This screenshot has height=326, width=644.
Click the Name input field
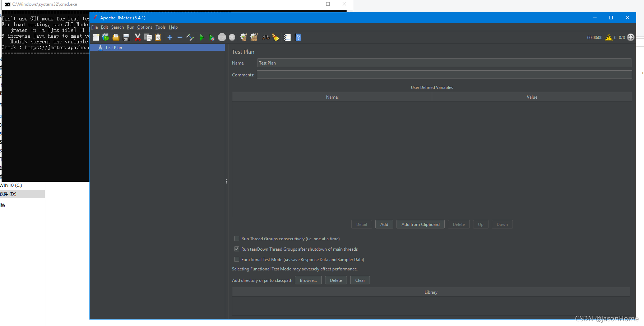(444, 63)
